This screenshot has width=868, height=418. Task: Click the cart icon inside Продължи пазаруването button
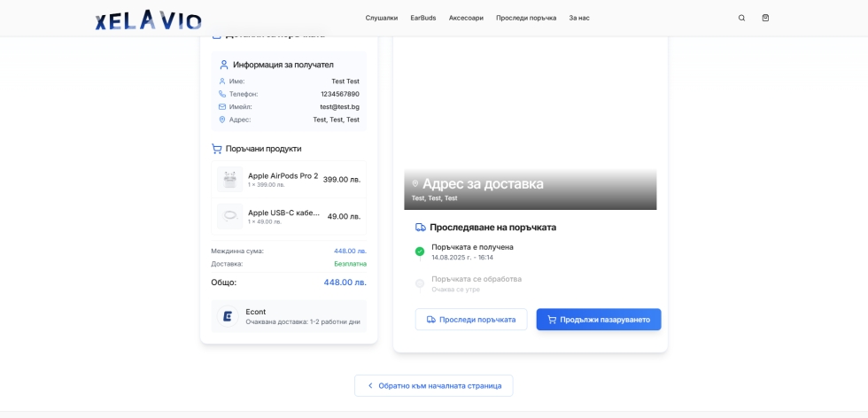click(x=551, y=320)
